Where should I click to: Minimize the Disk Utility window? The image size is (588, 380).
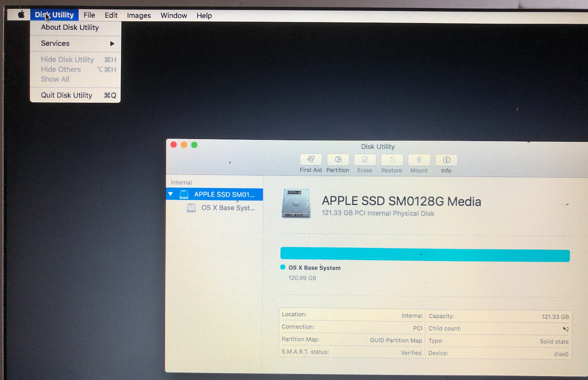tap(184, 145)
